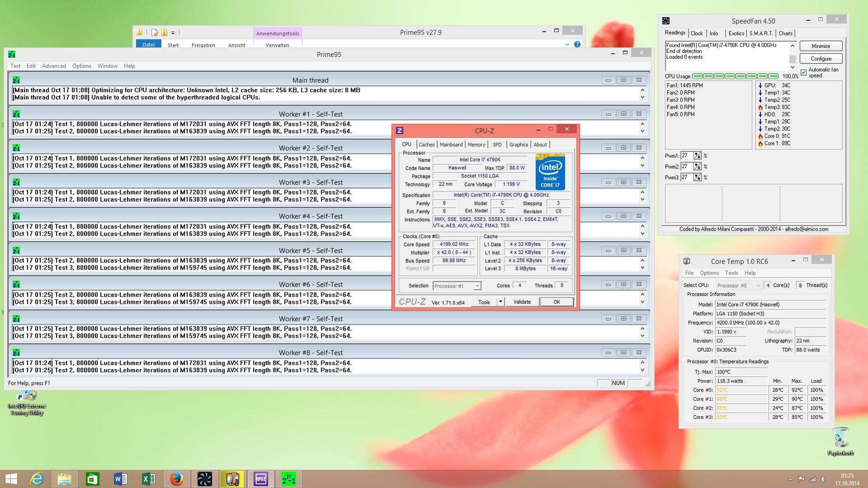Switch to the Caches tab in CPU-Z
The width and height of the screenshot is (868, 488).
point(427,145)
